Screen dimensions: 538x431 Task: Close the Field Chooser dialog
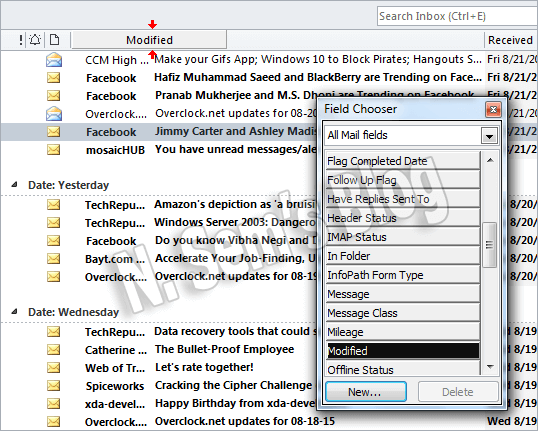(493, 109)
